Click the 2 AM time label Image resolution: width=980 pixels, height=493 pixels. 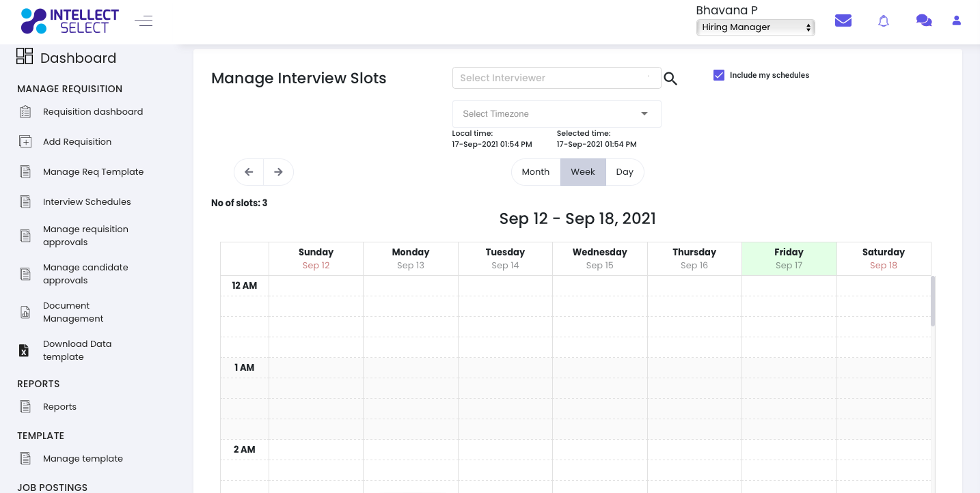coord(245,449)
